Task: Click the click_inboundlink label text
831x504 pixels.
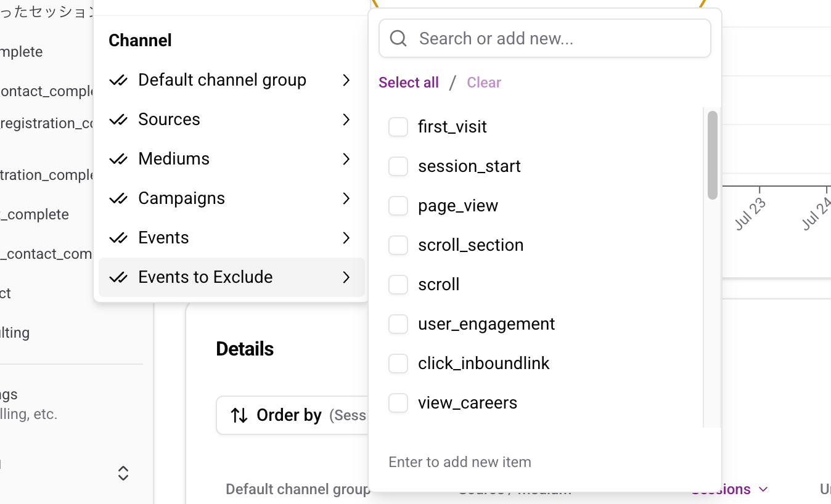Action: tap(484, 364)
